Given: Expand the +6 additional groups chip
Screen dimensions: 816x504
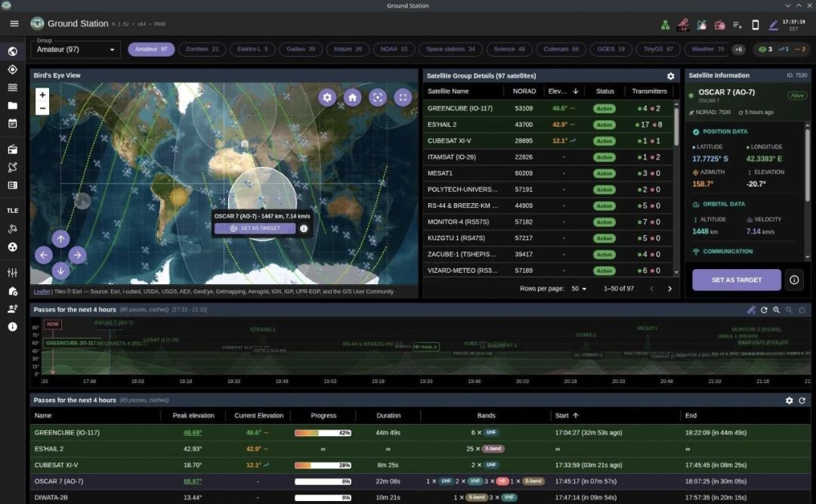Looking at the screenshot, I should 738,49.
